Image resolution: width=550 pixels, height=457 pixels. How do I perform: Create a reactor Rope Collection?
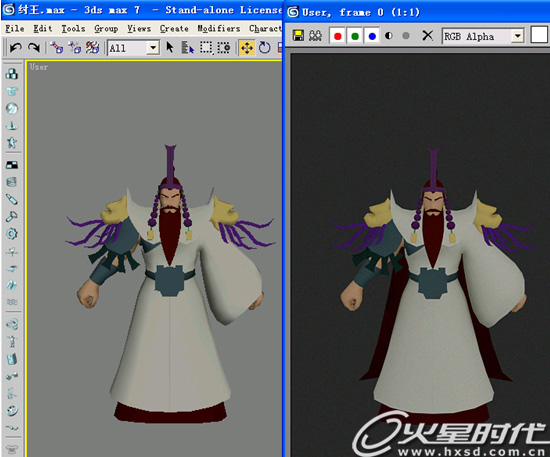click(12, 125)
